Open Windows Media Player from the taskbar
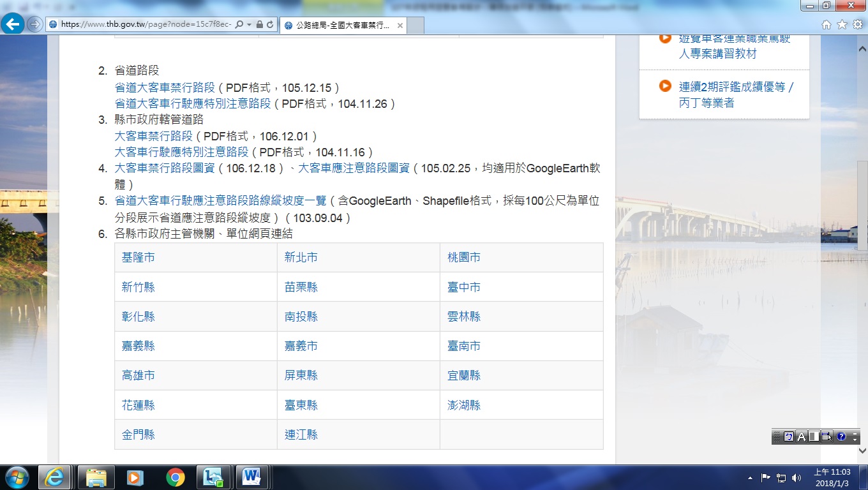Screen dimensions: 868x490 (x=135, y=477)
